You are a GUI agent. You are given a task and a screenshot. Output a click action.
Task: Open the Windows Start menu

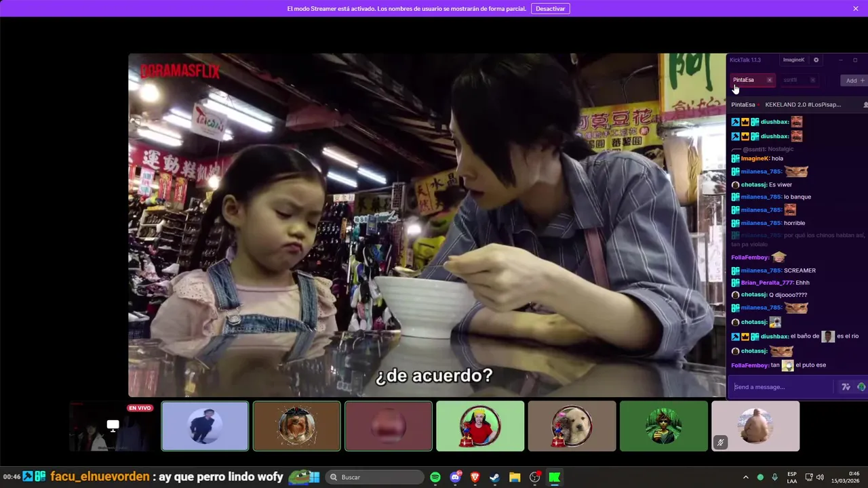click(314, 477)
